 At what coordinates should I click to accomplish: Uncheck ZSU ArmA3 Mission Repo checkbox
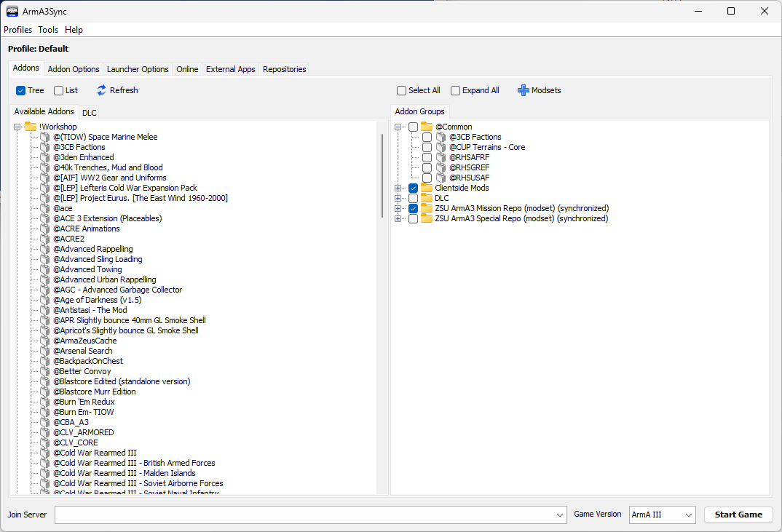point(413,208)
